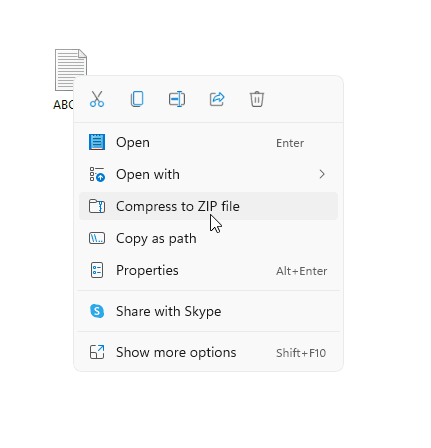
Task: Click the Copy icon in context menu
Action: click(137, 99)
